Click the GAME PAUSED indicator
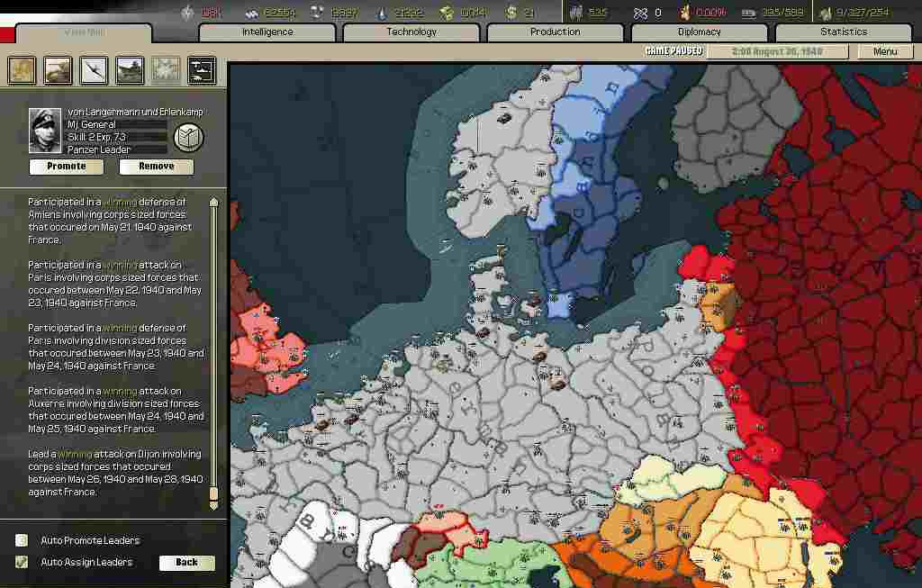This screenshot has width=922, height=588. pyautogui.click(x=673, y=51)
